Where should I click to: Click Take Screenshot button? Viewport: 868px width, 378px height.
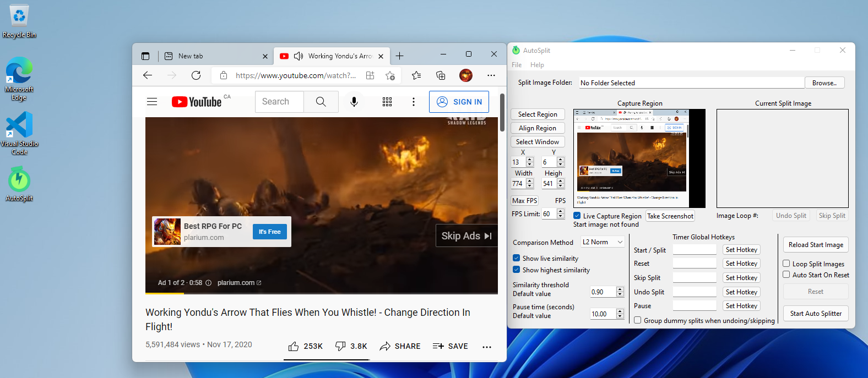tap(670, 216)
